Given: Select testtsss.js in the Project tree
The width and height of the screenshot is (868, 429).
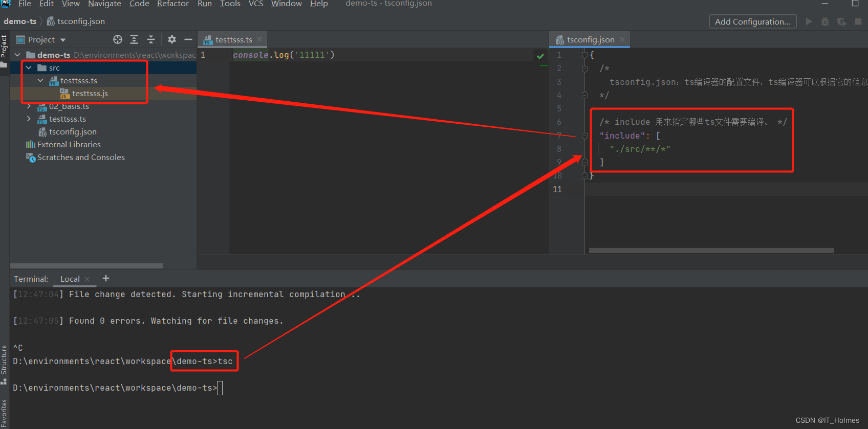Looking at the screenshot, I should pyautogui.click(x=90, y=93).
